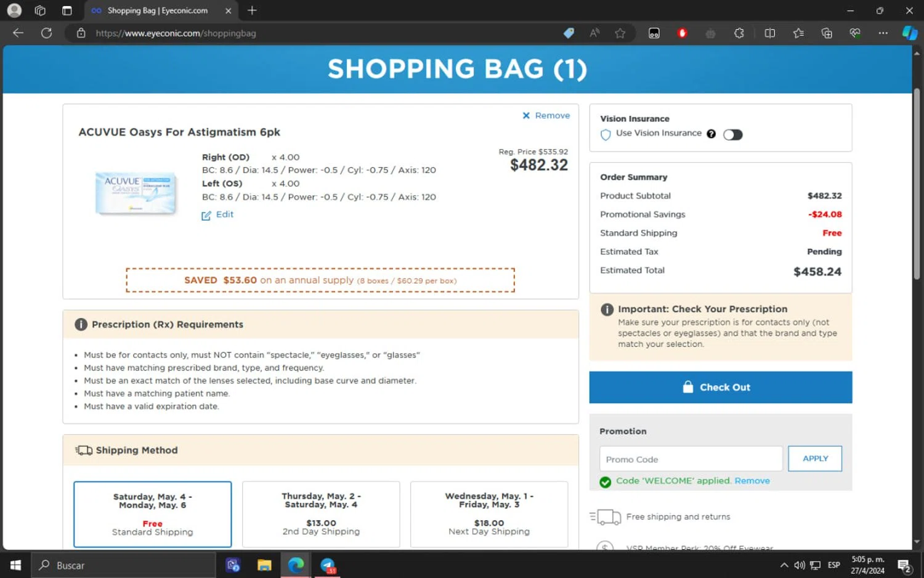
Task: Click the free shipping and returns truck icon
Action: coord(606,516)
